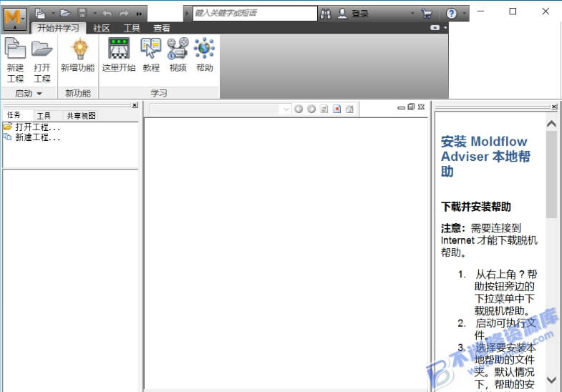Open 视频 videos button

tap(178, 55)
